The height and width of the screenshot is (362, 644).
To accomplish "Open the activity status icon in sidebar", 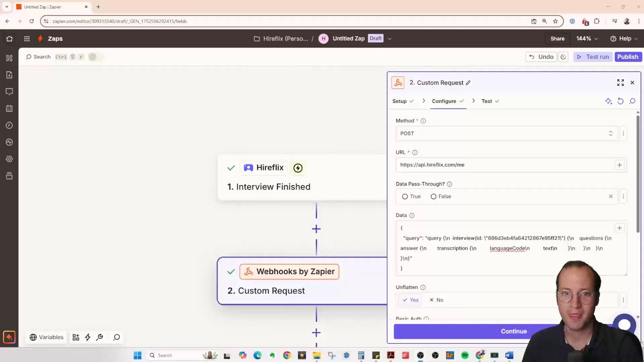I will coord(9,142).
